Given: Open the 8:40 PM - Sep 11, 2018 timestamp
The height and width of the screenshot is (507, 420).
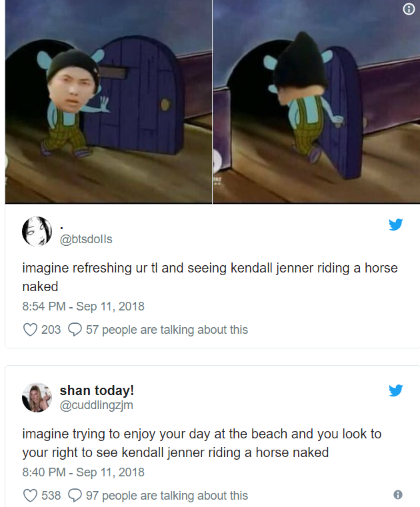Looking at the screenshot, I should click(83, 472).
